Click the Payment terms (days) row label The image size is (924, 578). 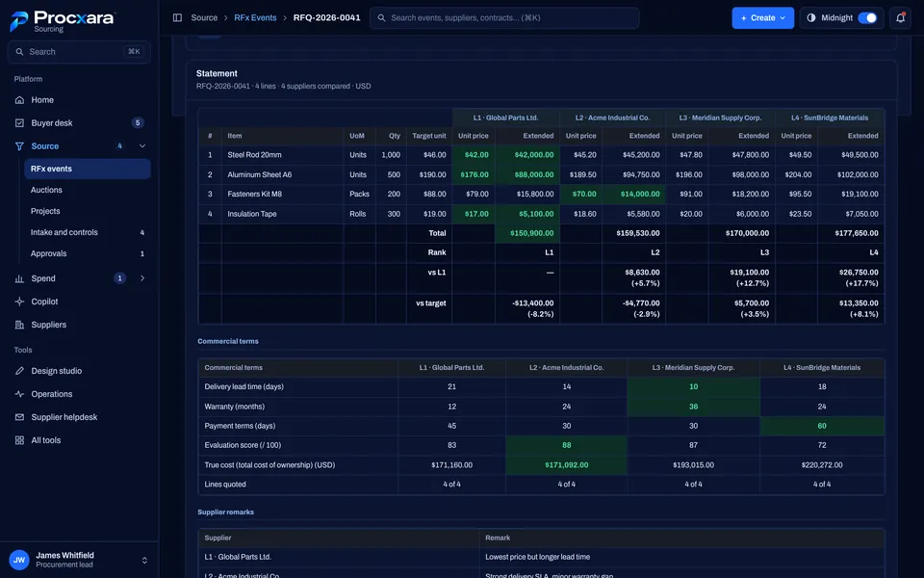[240, 426]
